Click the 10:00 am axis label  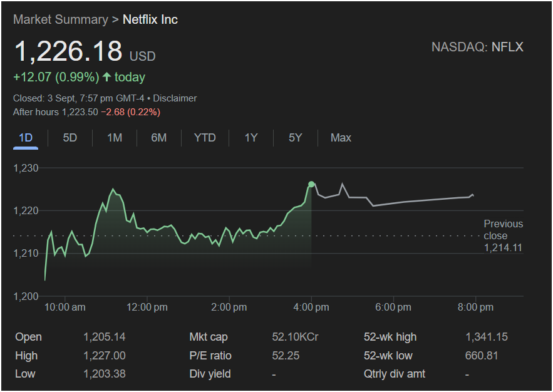tap(65, 307)
